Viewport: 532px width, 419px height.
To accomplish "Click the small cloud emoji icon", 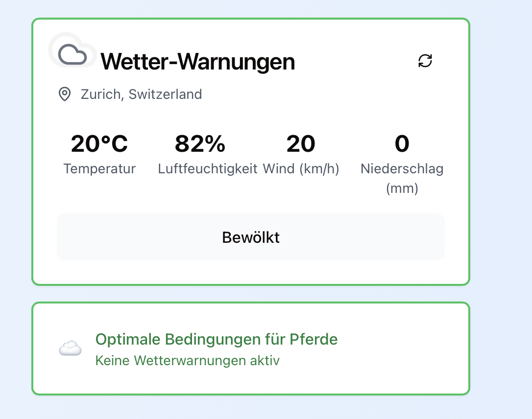I will [x=70, y=349].
